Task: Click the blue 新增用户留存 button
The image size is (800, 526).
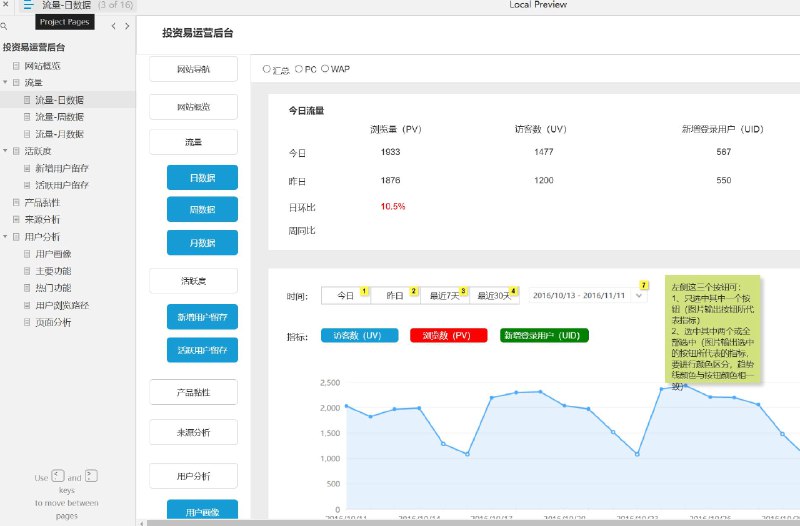Action: [x=202, y=317]
